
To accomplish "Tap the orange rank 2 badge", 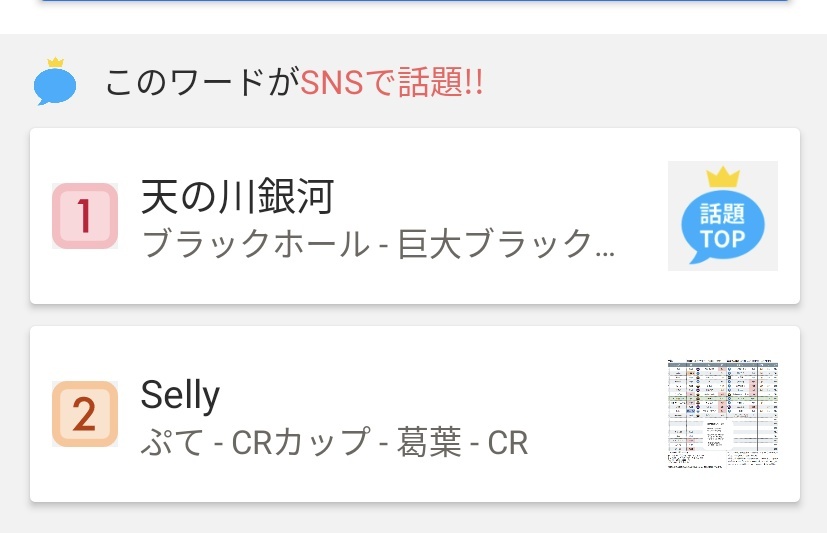I will (x=85, y=414).
